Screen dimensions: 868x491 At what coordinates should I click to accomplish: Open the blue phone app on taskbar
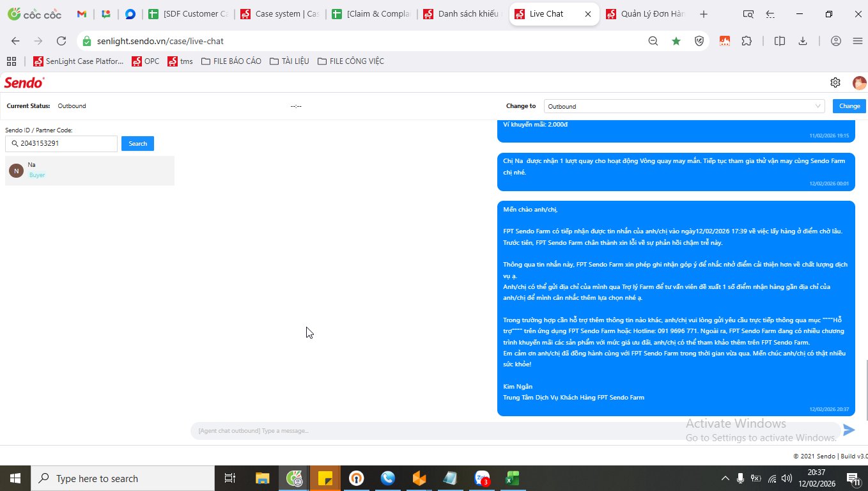coord(388,478)
